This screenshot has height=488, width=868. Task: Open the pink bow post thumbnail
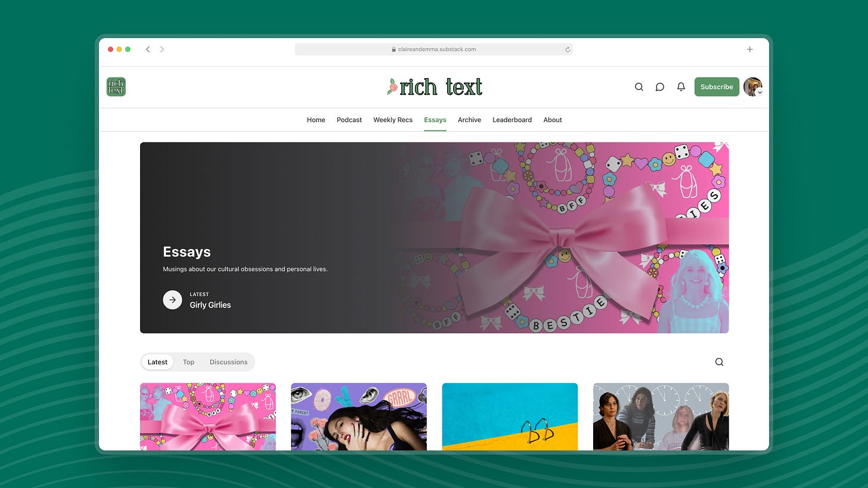[208, 416]
